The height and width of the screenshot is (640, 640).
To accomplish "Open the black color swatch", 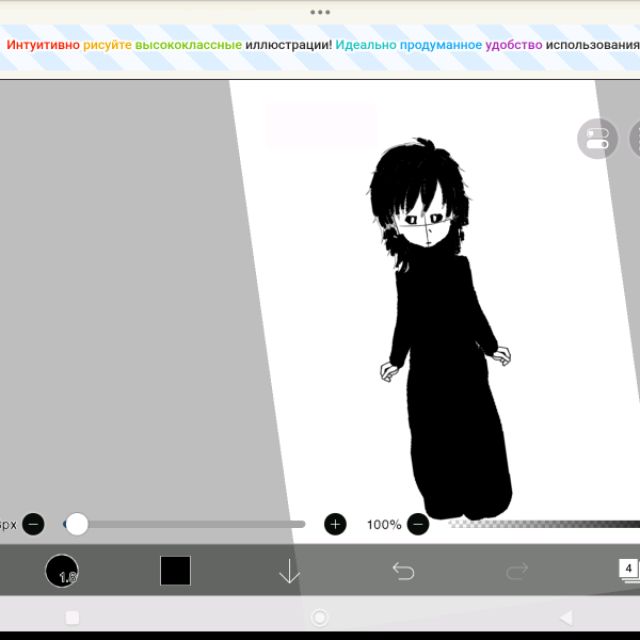I will [175, 570].
